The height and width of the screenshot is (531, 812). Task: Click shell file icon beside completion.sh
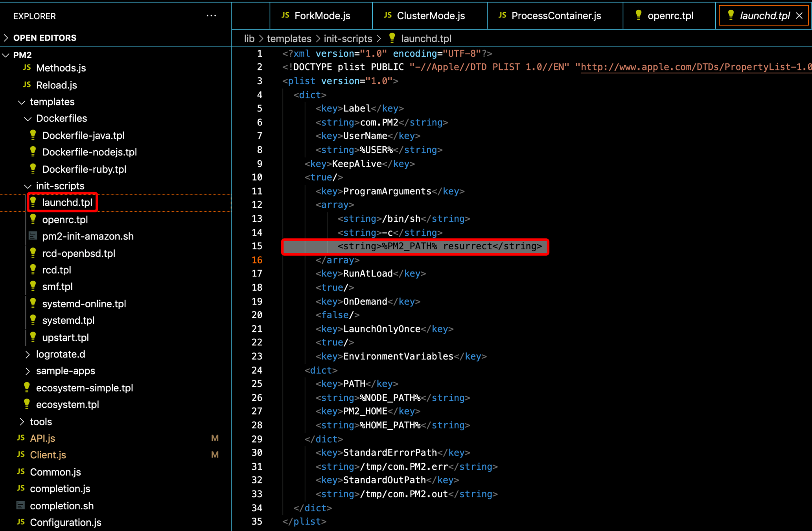[x=21, y=505]
